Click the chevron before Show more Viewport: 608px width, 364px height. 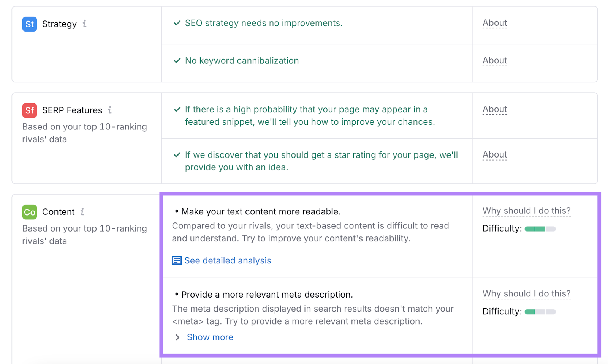coord(177,337)
